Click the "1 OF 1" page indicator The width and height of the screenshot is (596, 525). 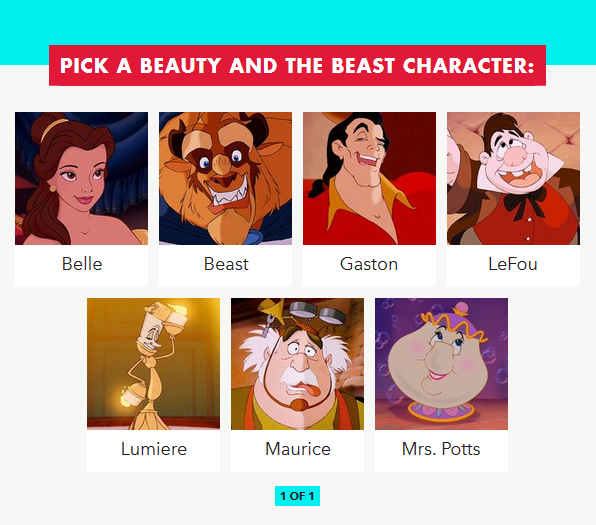[298, 496]
